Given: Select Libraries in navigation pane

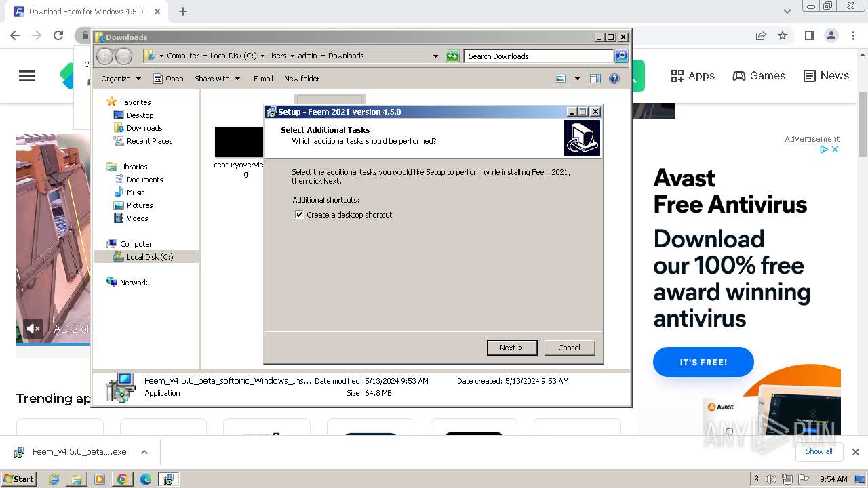Looking at the screenshot, I should 134,167.
